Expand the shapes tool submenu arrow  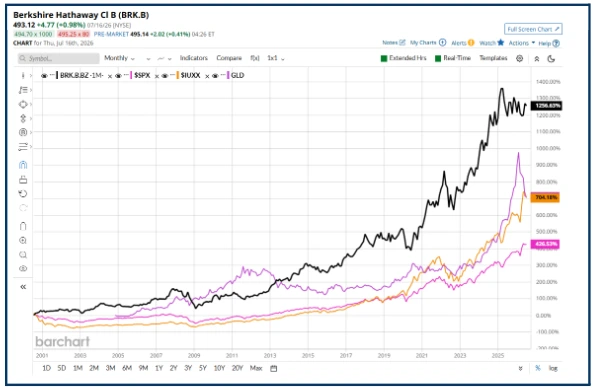31,105
